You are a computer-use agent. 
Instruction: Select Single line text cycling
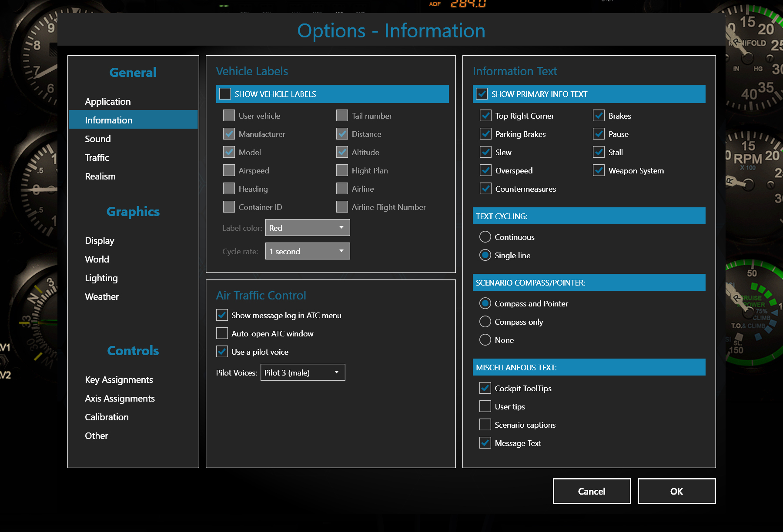click(485, 255)
